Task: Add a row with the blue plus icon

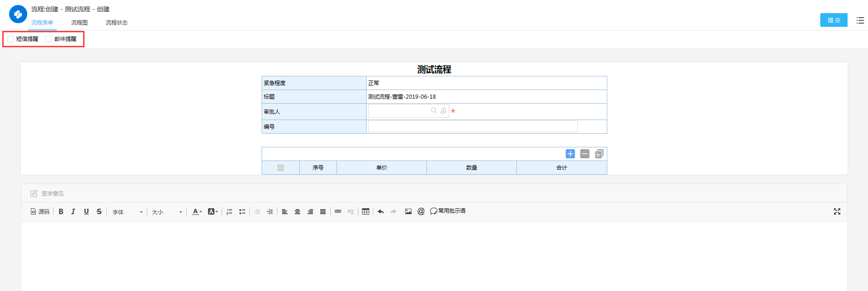Action: 570,154
